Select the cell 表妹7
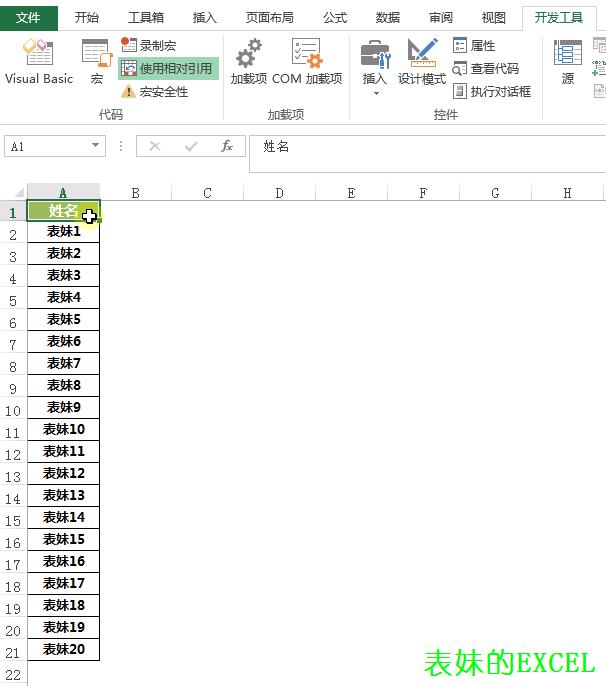This screenshot has height=686, width=606. point(63,363)
